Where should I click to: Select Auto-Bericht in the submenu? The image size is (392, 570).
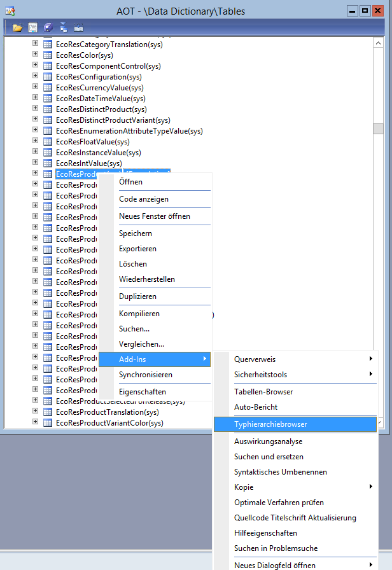295,407
